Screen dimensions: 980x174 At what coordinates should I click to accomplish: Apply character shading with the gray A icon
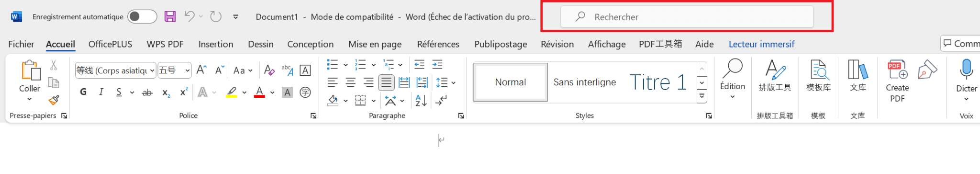[x=287, y=93]
